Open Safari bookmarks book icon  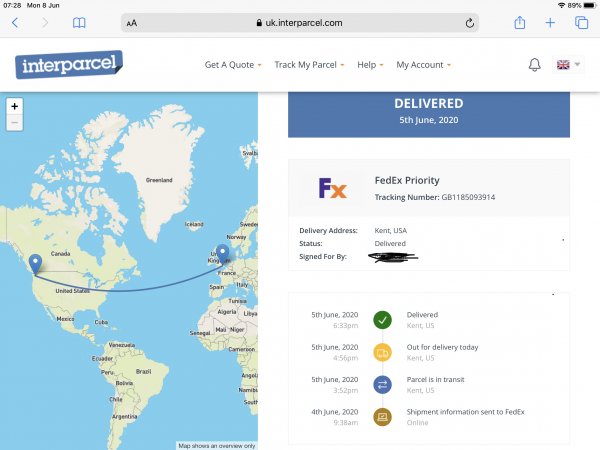point(79,23)
